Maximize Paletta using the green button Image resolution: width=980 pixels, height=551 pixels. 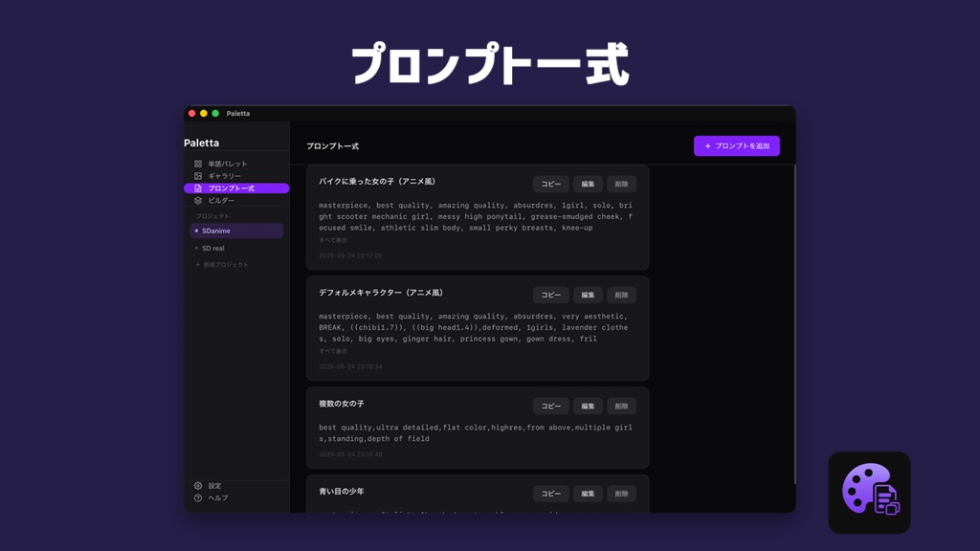[215, 114]
